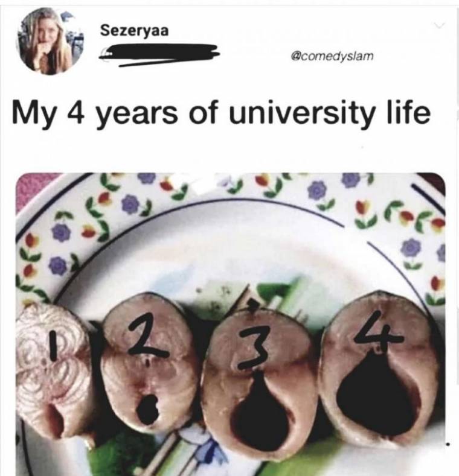Click the blacked-out handle under Sezeryaa

coord(159,55)
